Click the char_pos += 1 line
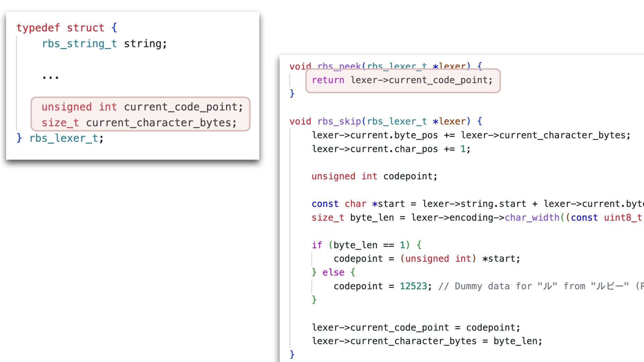 [391, 149]
